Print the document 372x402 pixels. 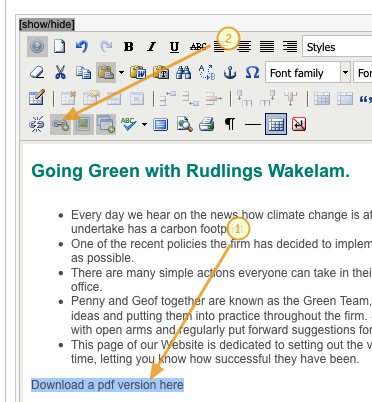click(x=207, y=124)
